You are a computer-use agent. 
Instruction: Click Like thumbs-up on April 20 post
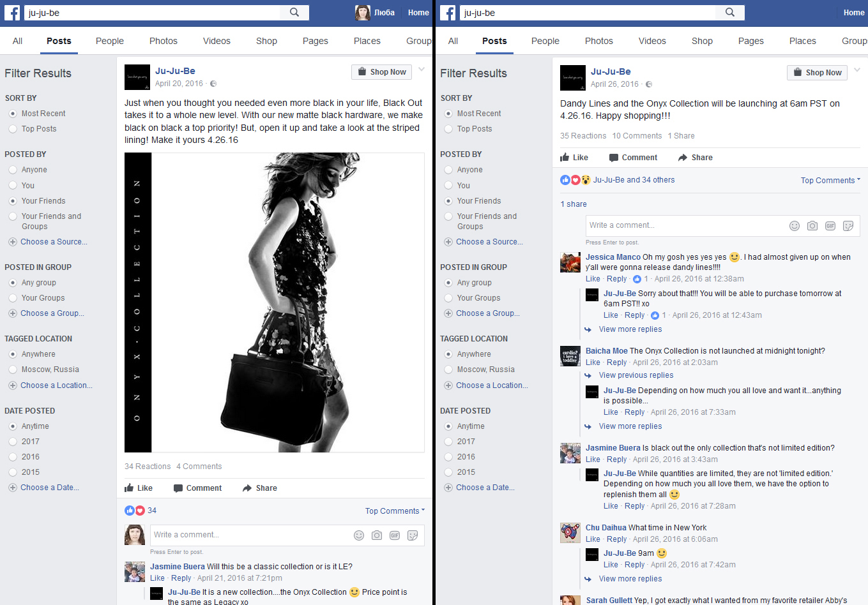coord(139,488)
